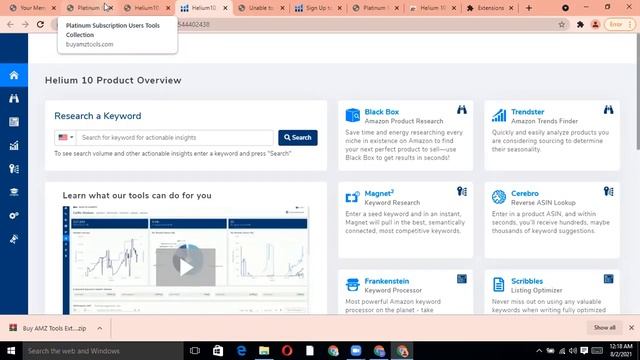Image resolution: width=640 pixels, height=360 pixels.
Task: Click the Frankenstein tool icon
Action: pos(353,284)
